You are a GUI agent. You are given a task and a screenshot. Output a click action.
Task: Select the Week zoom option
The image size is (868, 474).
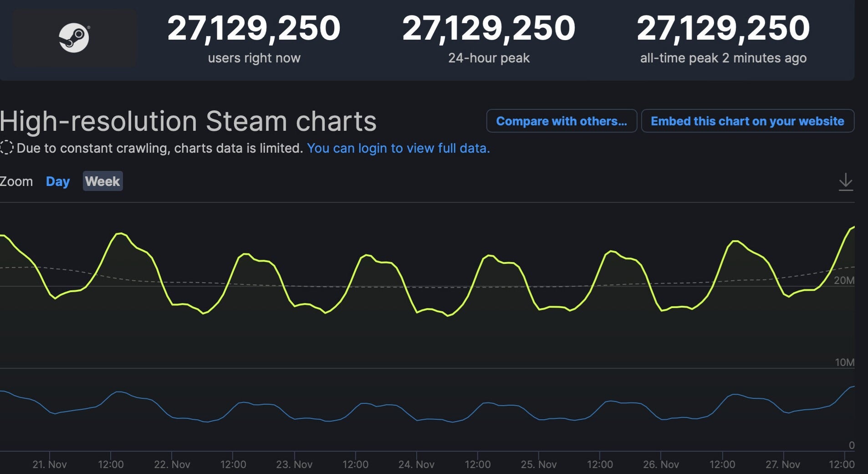(x=102, y=181)
